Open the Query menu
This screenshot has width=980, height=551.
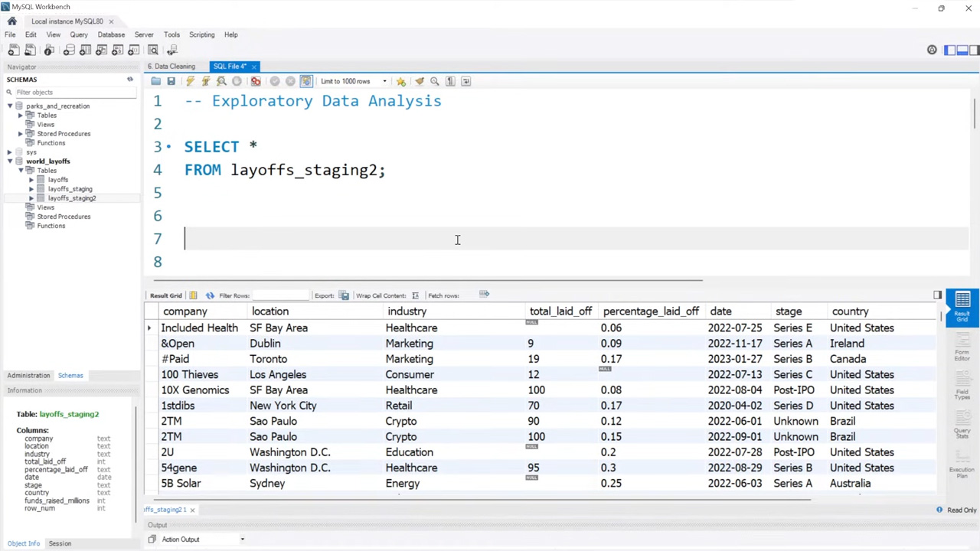click(x=79, y=34)
